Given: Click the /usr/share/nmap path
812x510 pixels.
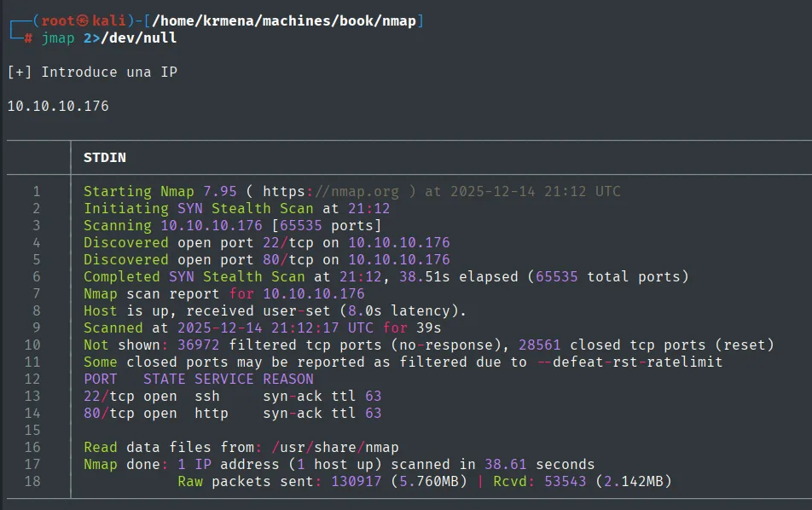Looking at the screenshot, I should [335, 448].
